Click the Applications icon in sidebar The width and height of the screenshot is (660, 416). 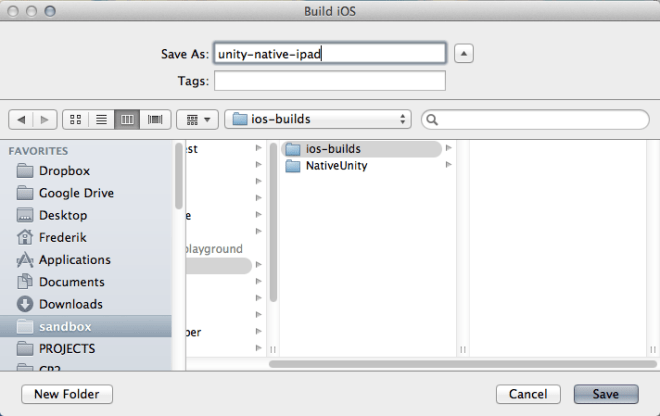tap(25, 260)
